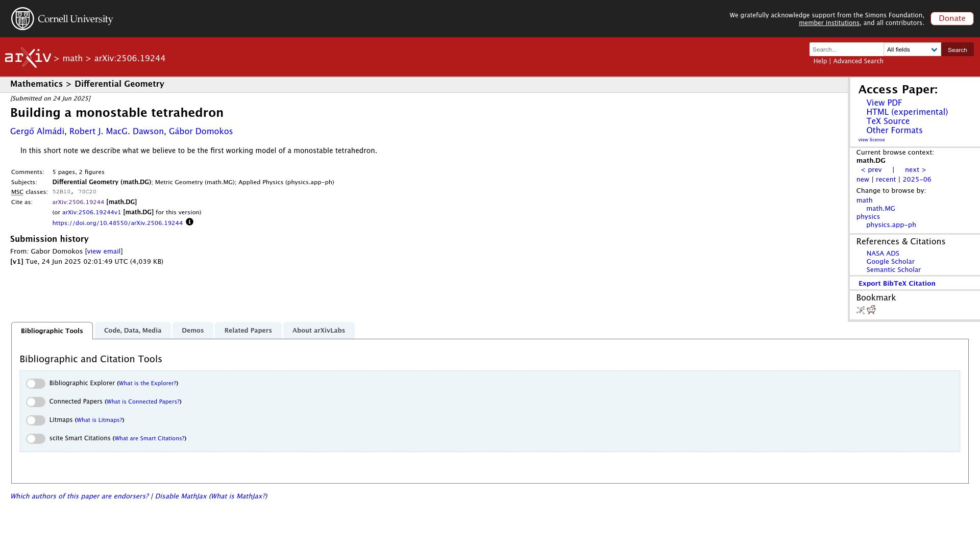Select the Demos tab
This screenshot has height=551, width=980.
click(192, 331)
